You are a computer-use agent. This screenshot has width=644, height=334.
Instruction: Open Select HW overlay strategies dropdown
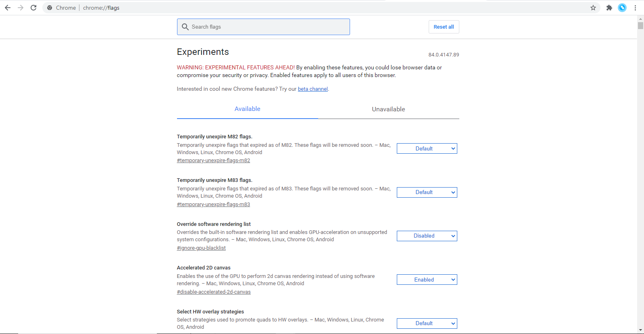(427, 324)
